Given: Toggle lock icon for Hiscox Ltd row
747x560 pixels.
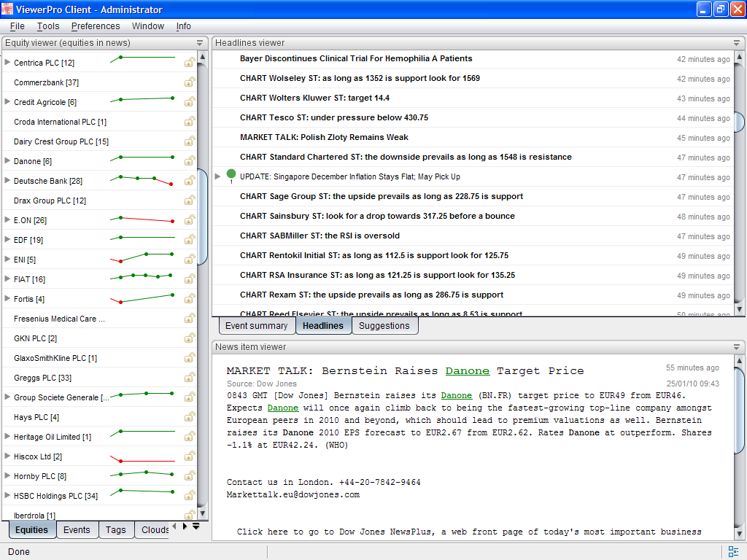Looking at the screenshot, I should click(x=190, y=456).
